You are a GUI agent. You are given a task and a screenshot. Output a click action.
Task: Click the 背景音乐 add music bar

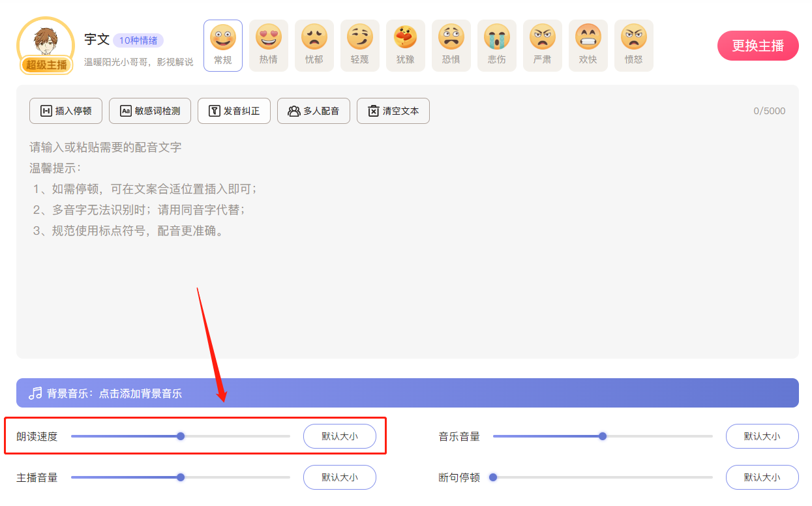pos(407,393)
